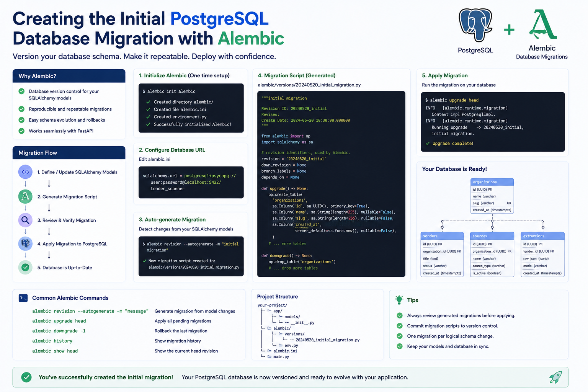Viewport: 588px width, 392px height.
Task: Click the "5. Apply Migration" heading
Action: [445, 75]
